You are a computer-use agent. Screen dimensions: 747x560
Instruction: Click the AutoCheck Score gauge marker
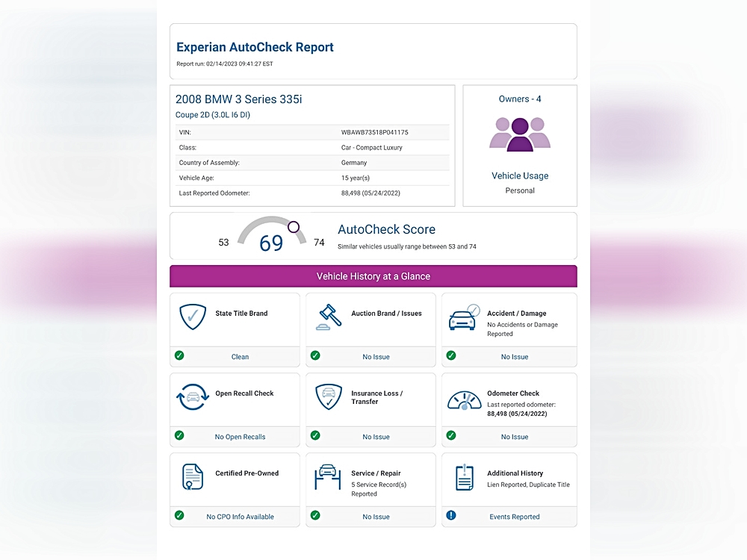294,226
